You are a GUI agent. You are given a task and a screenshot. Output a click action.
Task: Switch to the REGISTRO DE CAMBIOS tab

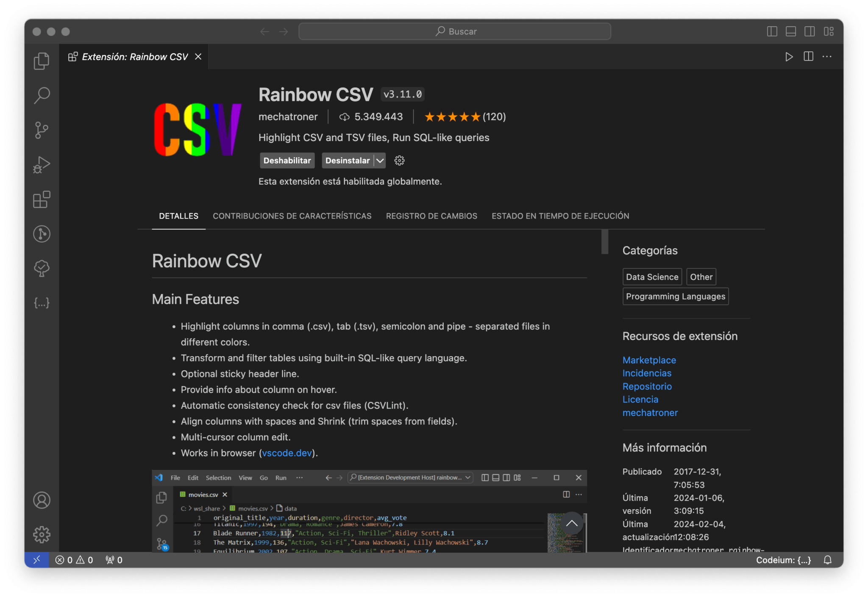(x=431, y=216)
